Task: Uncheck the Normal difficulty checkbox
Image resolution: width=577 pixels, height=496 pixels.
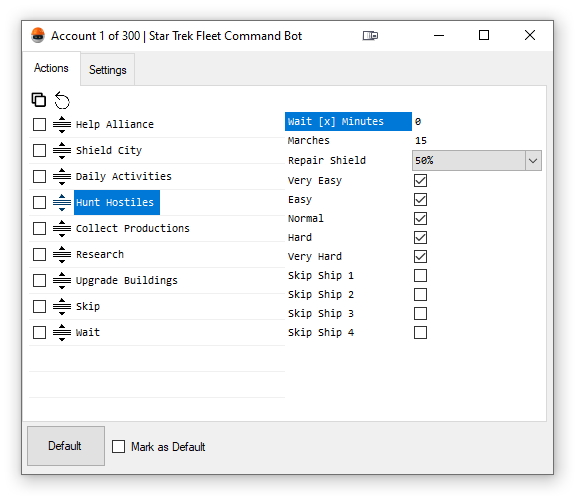Action: click(420, 219)
